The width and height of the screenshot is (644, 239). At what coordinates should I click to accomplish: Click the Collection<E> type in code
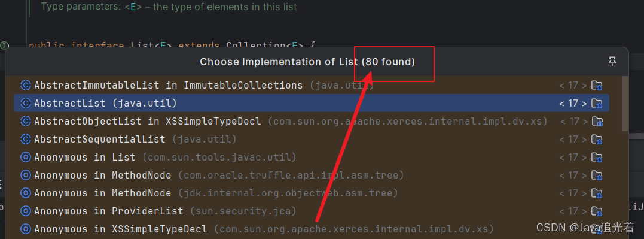coord(264,46)
